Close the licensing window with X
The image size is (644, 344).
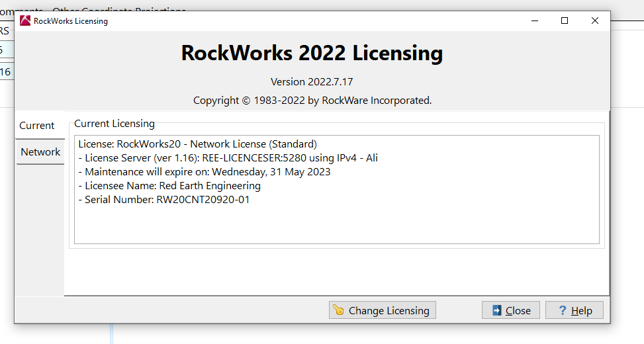(595, 21)
